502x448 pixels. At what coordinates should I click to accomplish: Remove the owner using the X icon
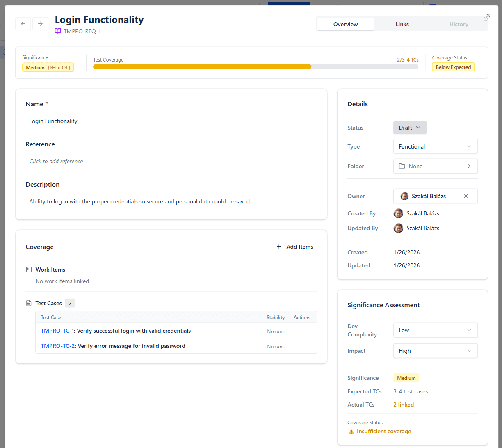click(x=466, y=196)
